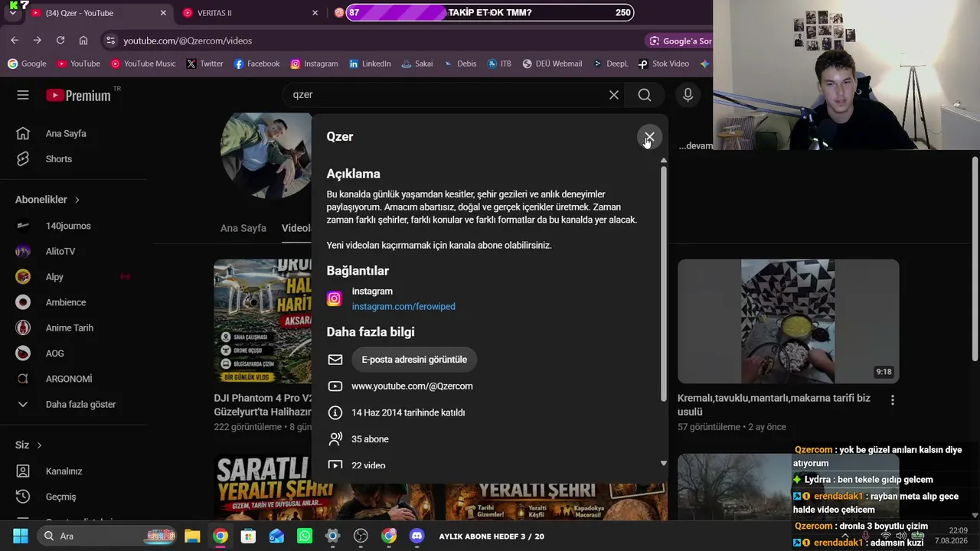Open File Explorer from the taskbar
Screen dimensions: 980x551
pyautogui.click(x=192, y=536)
